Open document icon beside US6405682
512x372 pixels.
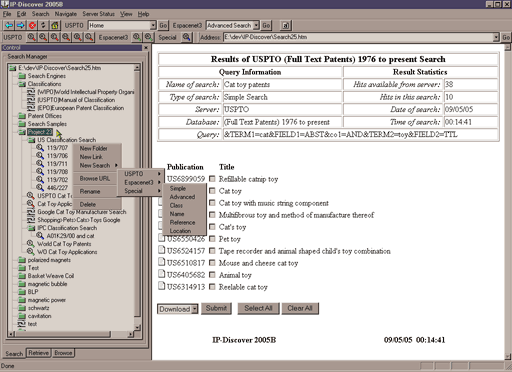coord(162,274)
